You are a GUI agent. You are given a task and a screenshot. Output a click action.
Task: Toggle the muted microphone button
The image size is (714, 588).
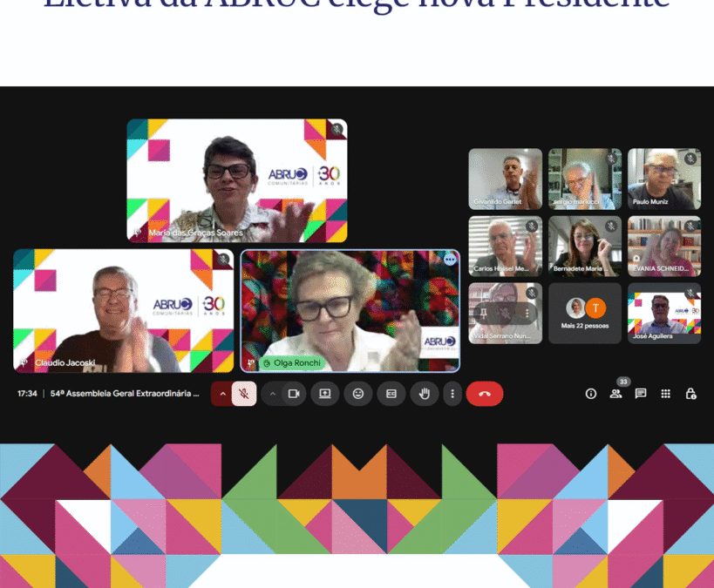244,394
